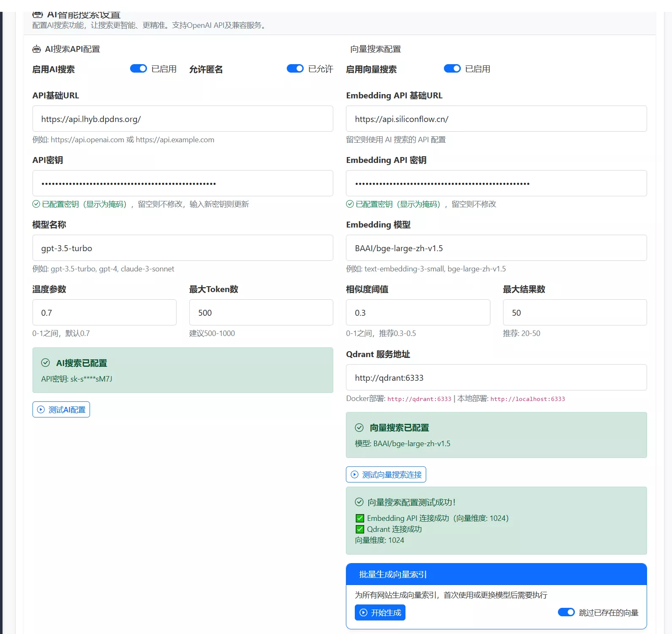This screenshot has width=672, height=634.
Task: Click the 推荐: 20-50 hint text
Action: [x=522, y=333]
